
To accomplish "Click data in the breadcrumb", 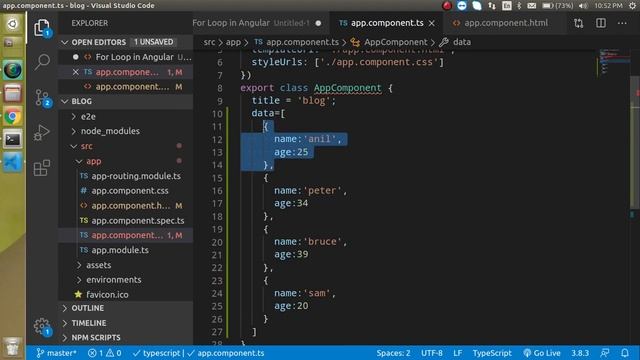I will (462, 42).
